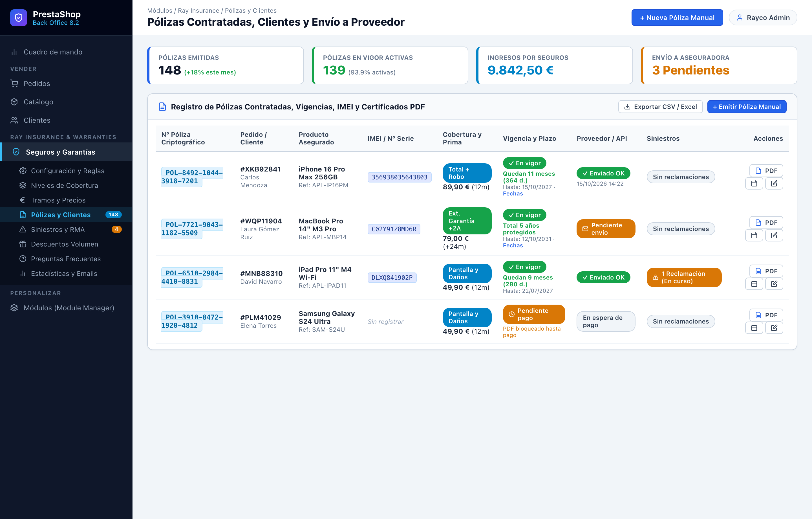Screen dimensions: 812x519
Task: Click the edit icon for Laura Gómez Ruiz policy
Action: [x=774, y=235]
